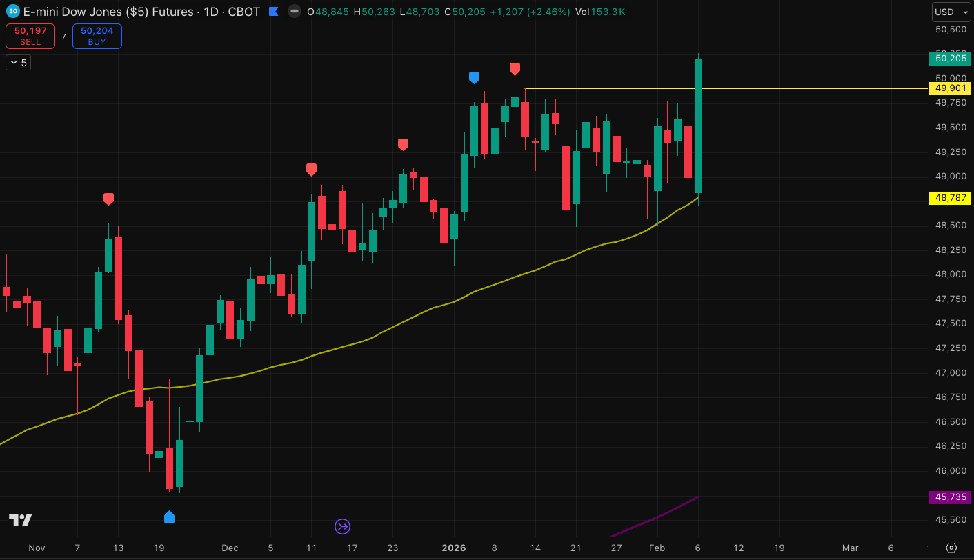Click the close value C50,205 in the header
Viewport: 974px width, 560px height.
tap(466, 12)
